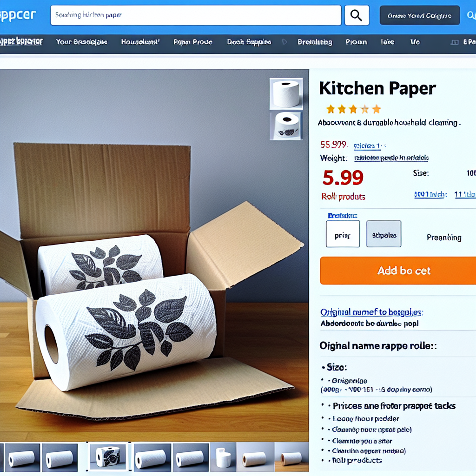This screenshot has height=476, width=476.
Task: Open the 'Paper Prode' navigation item
Action: point(193,42)
